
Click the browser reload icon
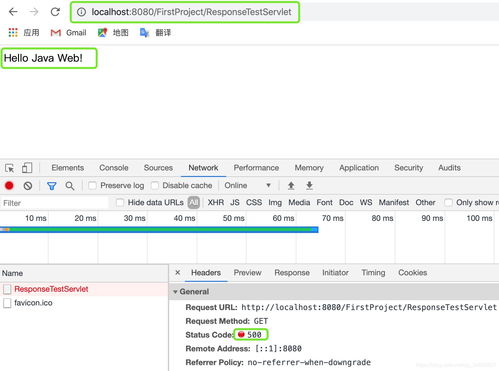(55, 12)
